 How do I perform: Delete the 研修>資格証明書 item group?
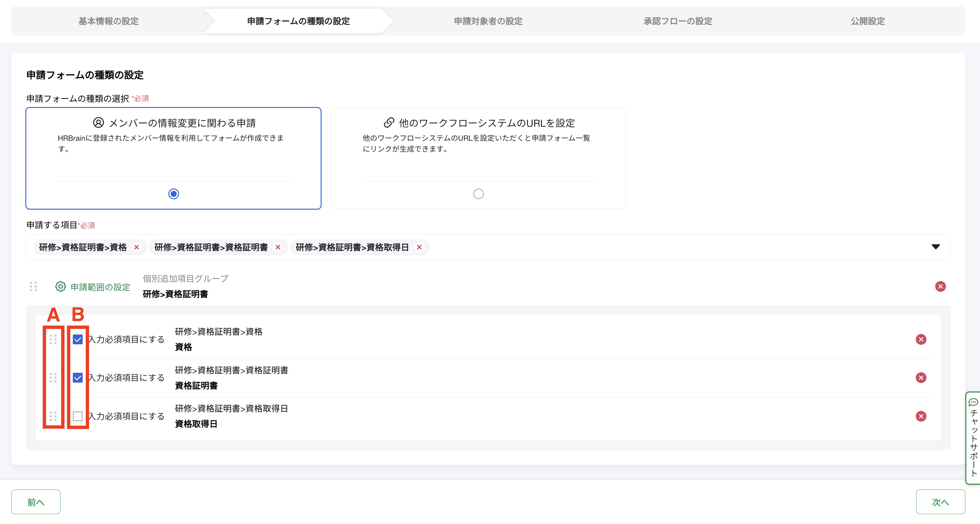(940, 287)
